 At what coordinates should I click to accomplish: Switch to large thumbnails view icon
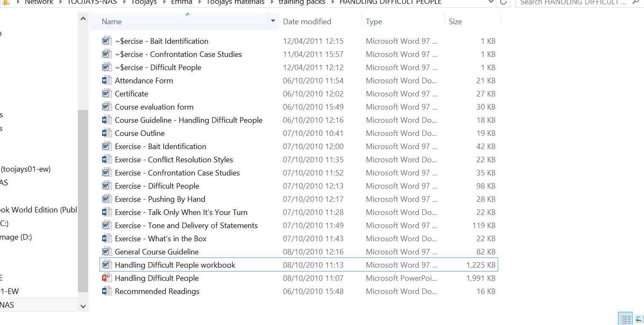(639, 319)
